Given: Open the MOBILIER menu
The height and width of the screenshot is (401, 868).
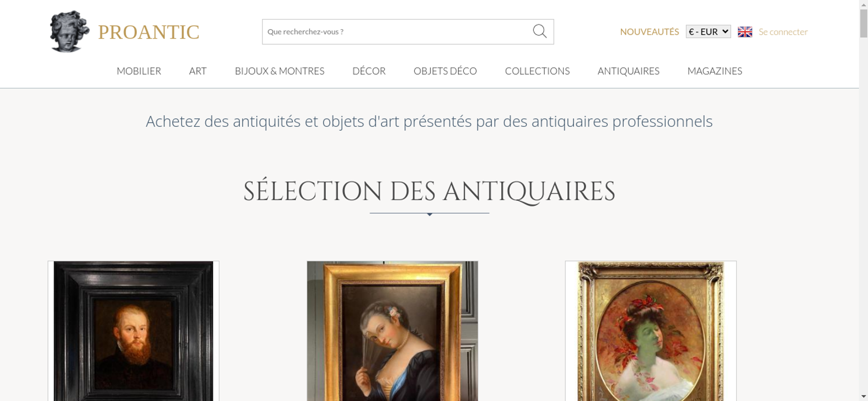Looking at the screenshot, I should (139, 71).
